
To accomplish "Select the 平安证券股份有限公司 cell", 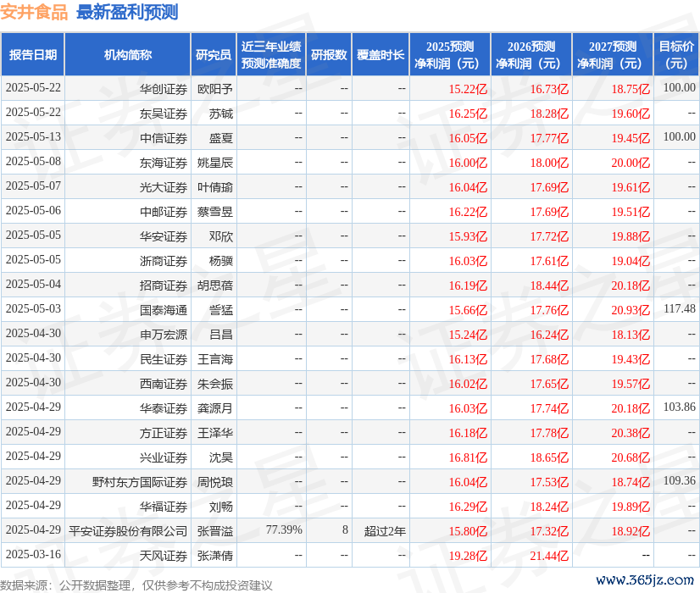I will (x=128, y=531).
